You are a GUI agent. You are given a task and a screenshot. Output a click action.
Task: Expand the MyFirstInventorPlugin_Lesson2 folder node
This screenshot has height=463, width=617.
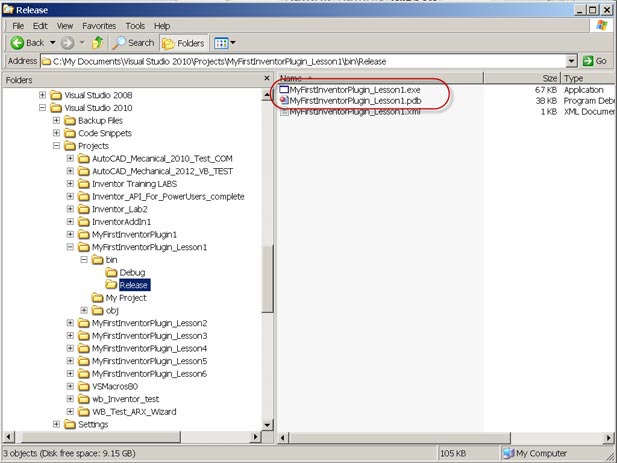(x=70, y=323)
